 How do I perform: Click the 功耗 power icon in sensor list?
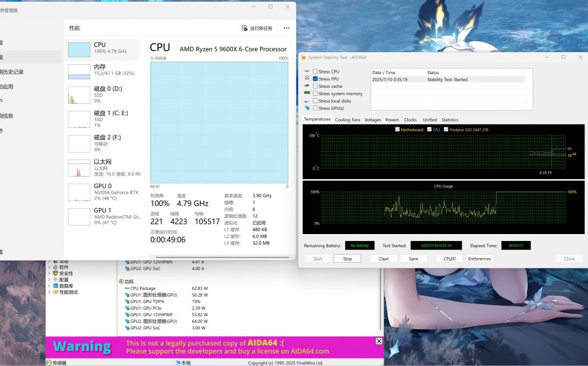[121, 281]
